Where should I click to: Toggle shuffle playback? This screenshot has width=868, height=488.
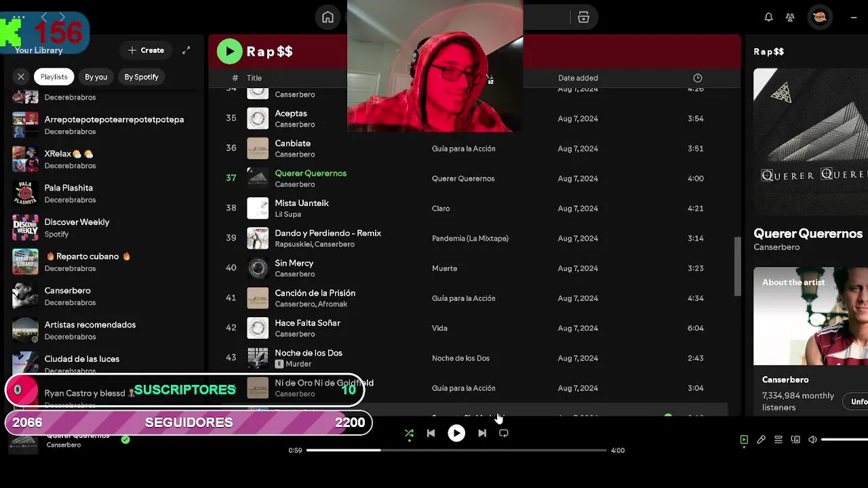(409, 433)
